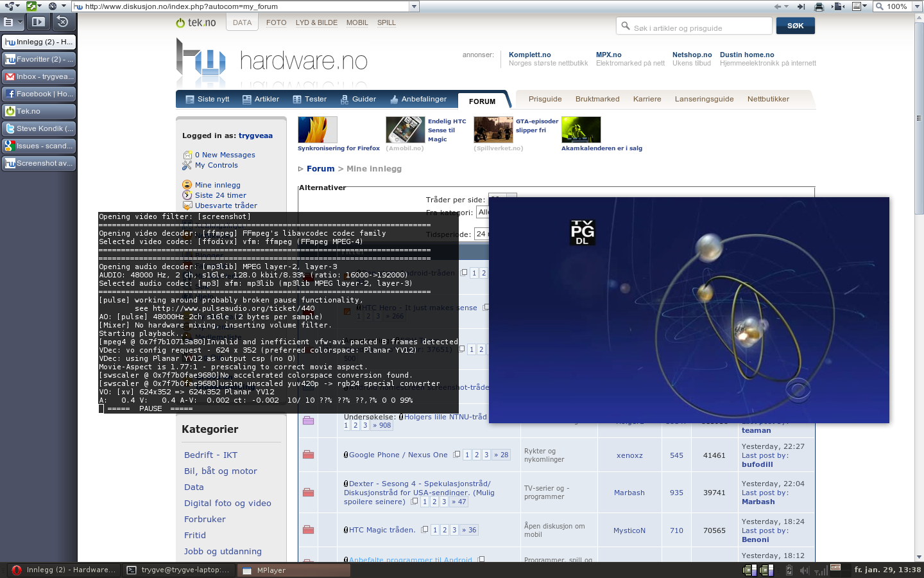This screenshot has height=578, width=924.
Task: Open the MOBIL section link
Action: tap(357, 22)
